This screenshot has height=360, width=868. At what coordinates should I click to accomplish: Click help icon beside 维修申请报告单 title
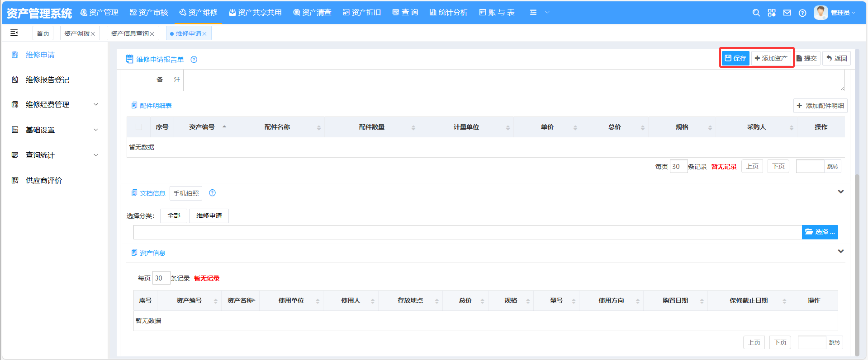pos(194,60)
